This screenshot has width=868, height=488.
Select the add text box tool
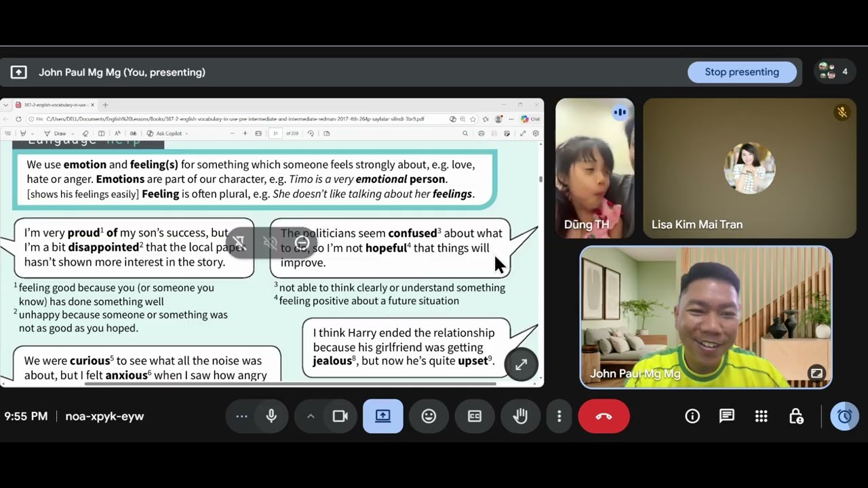(x=101, y=134)
